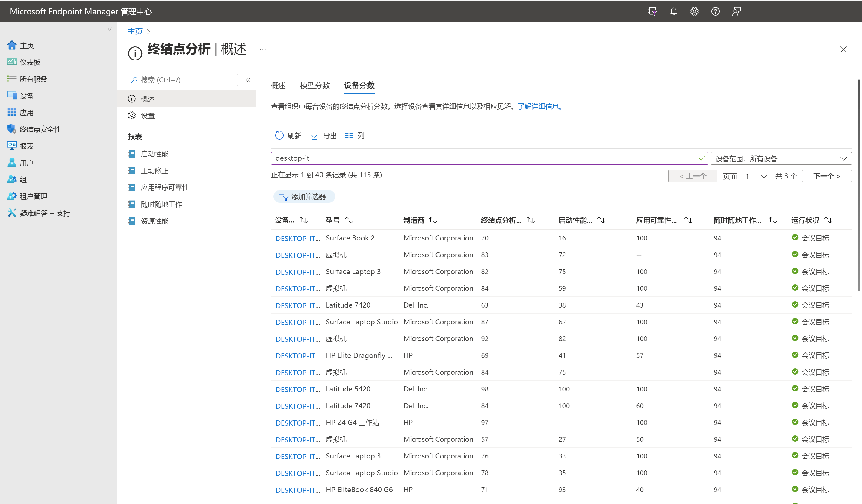The height and width of the screenshot is (504, 862).
Task: Sort by 终结点分析 score column
Action: point(530,220)
